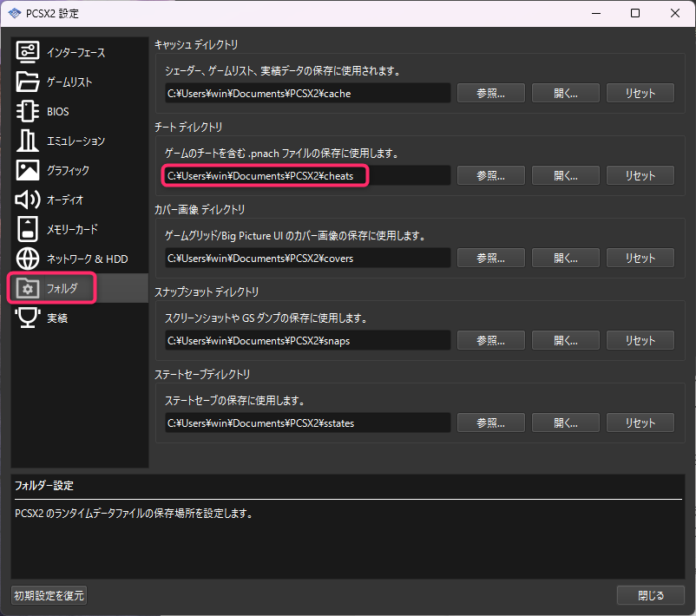Switch to the オーディオ page label
The height and width of the screenshot is (616, 696).
pyautogui.click(x=65, y=200)
